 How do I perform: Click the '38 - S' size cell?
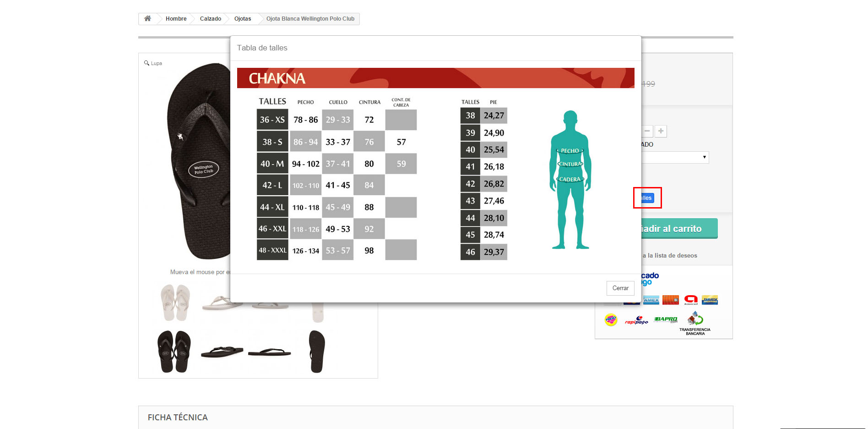click(272, 142)
